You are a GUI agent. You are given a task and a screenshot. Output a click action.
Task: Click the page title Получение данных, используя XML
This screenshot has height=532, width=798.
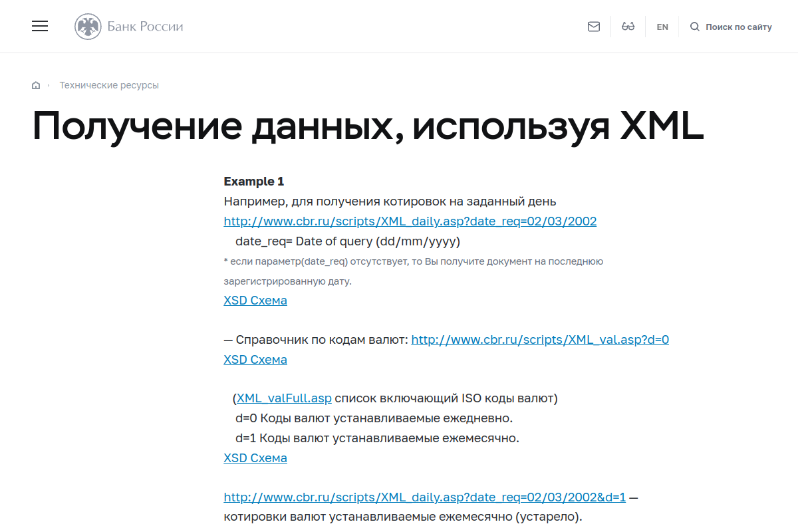368,127
